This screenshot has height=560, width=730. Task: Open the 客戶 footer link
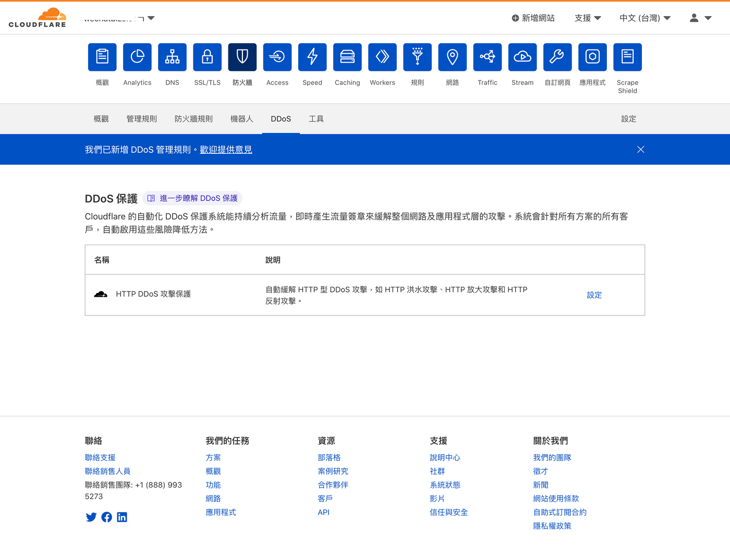(x=325, y=499)
